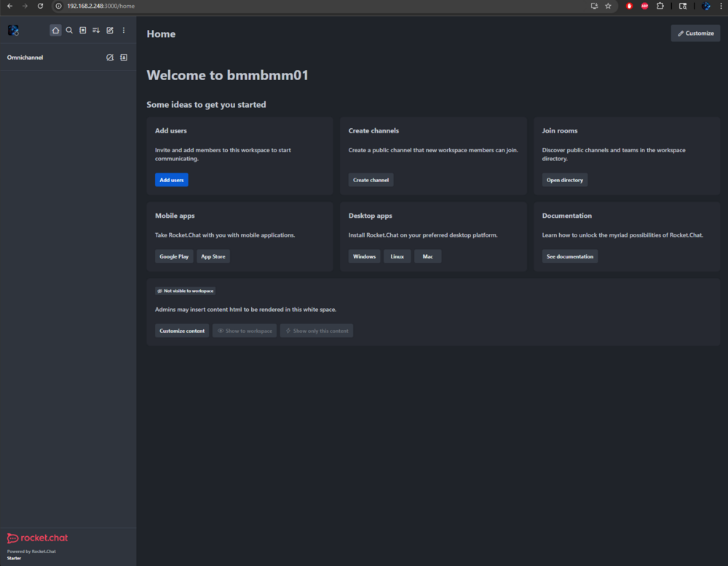Click the search magnifier icon

tap(69, 30)
